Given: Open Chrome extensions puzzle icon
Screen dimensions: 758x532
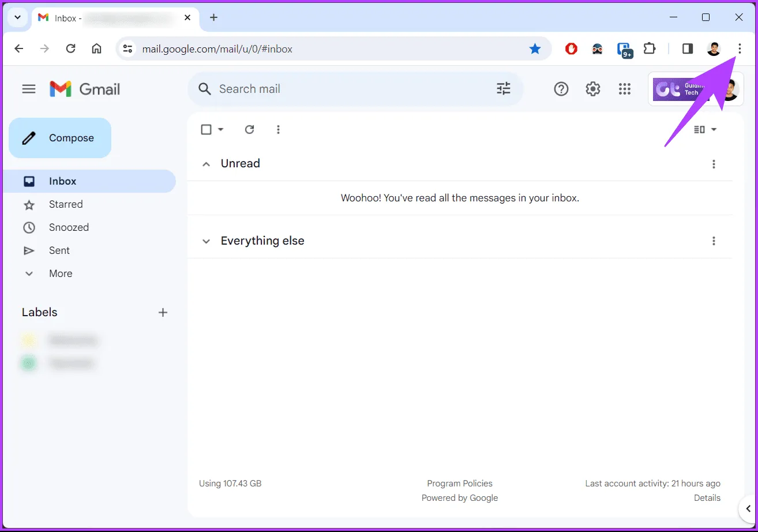Looking at the screenshot, I should [650, 49].
